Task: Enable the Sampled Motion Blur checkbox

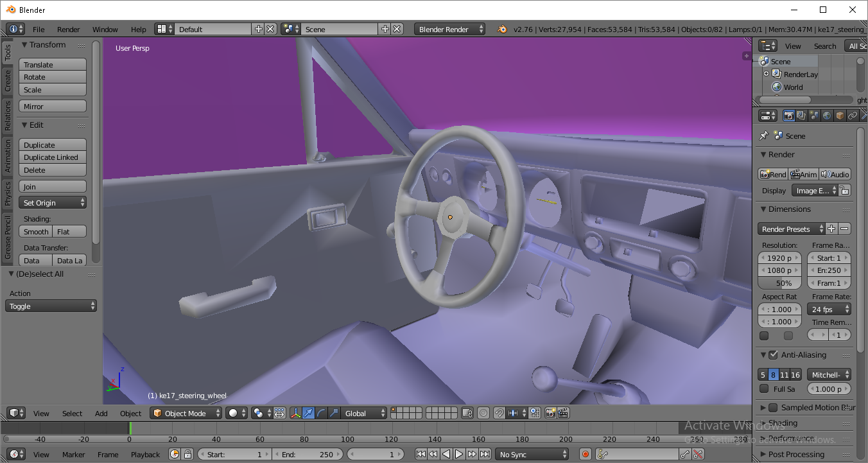Action: pyautogui.click(x=773, y=408)
